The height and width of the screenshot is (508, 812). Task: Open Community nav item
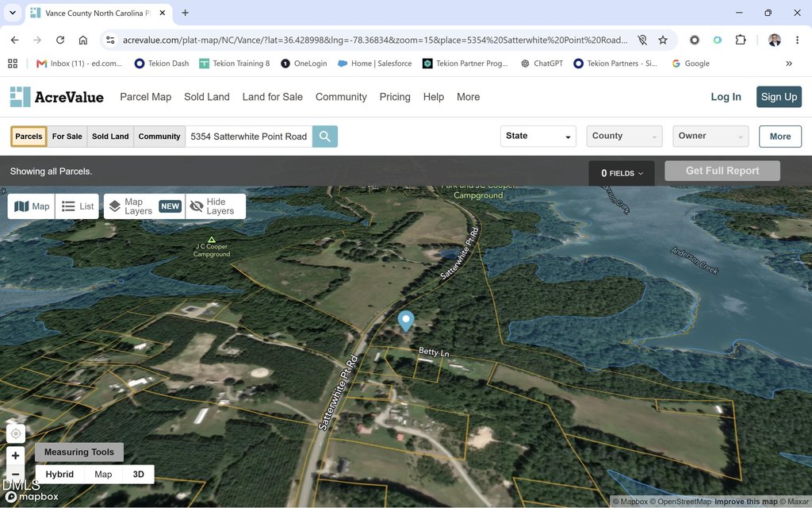click(341, 97)
